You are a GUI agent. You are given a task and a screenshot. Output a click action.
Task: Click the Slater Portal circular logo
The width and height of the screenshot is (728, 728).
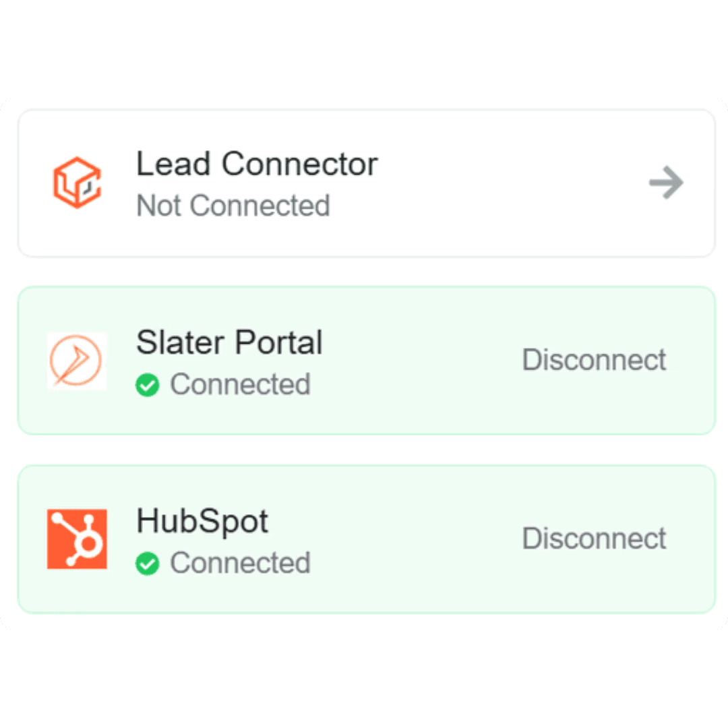(x=77, y=361)
